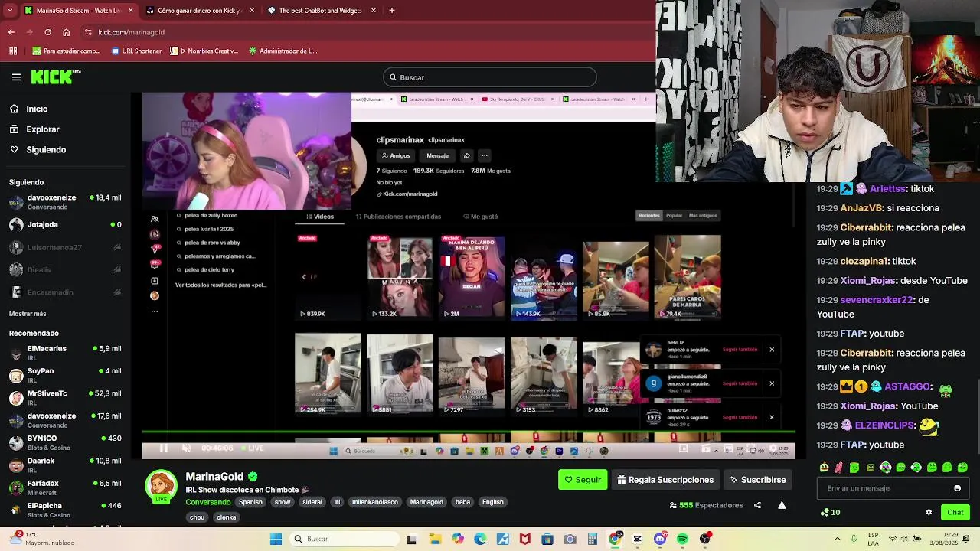
Task: Open the emoji picker in chat input
Action: pyautogui.click(x=957, y=488)
